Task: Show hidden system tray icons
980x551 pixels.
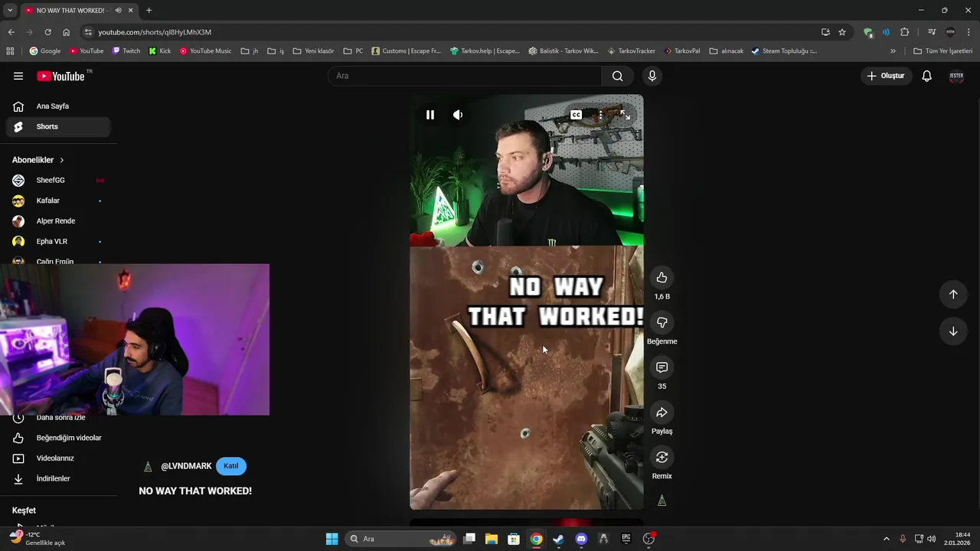Action: (887, 539)
